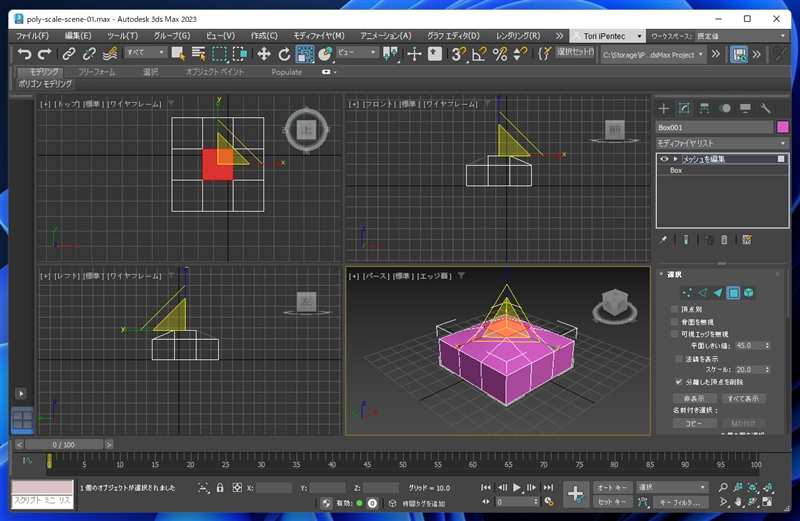Activate Bind to Space Warp tool

pyautogui.click(x=110, y=54)
